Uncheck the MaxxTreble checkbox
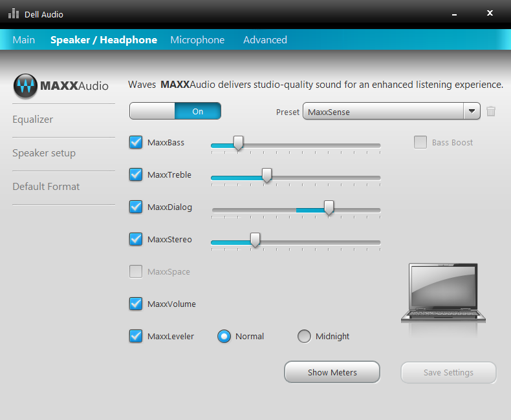Image resolution: width=511 pixels, height=420 pixels. pos(136,174)
